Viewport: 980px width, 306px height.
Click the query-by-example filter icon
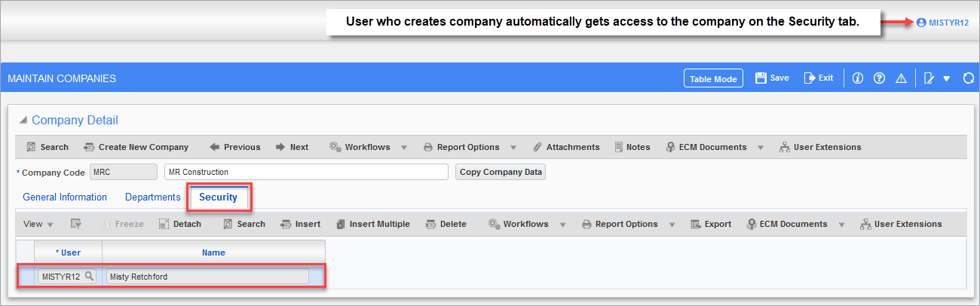pos(75,224)
